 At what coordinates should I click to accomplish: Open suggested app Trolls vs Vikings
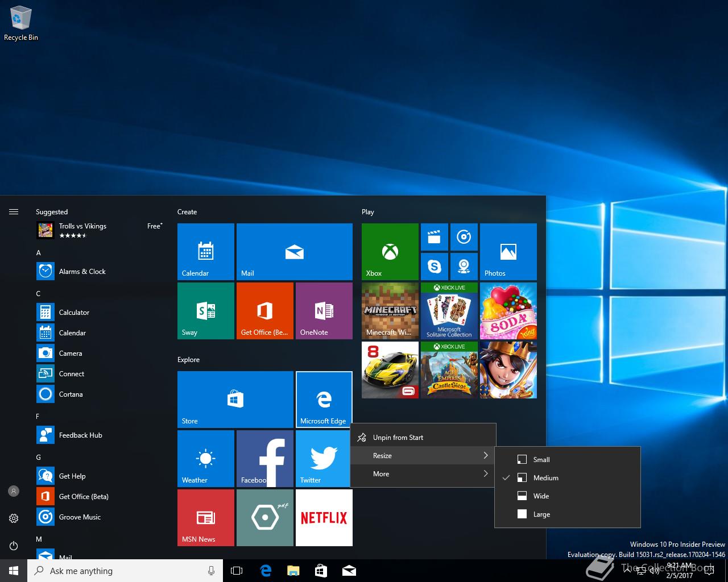coord(100,230)
